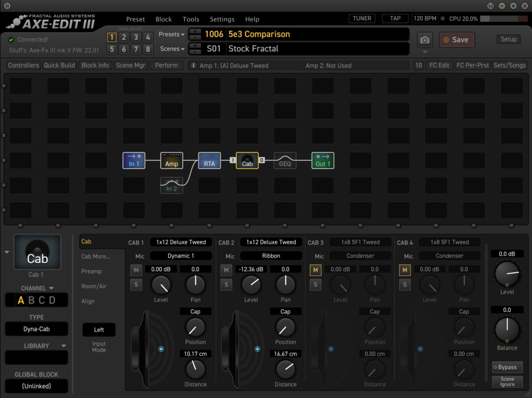This screenshot has width=532, height=398.
Task: Open the Dyna-Cab TYPE selector
Action: (x=36, y=329)
